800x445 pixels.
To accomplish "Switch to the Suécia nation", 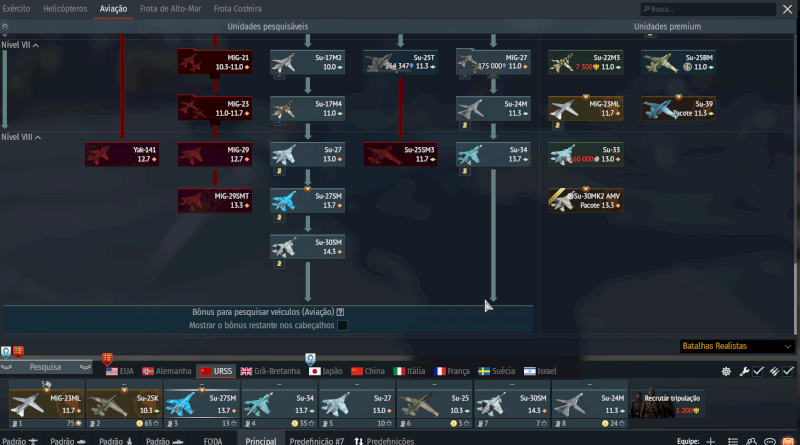I will [496, 371].
